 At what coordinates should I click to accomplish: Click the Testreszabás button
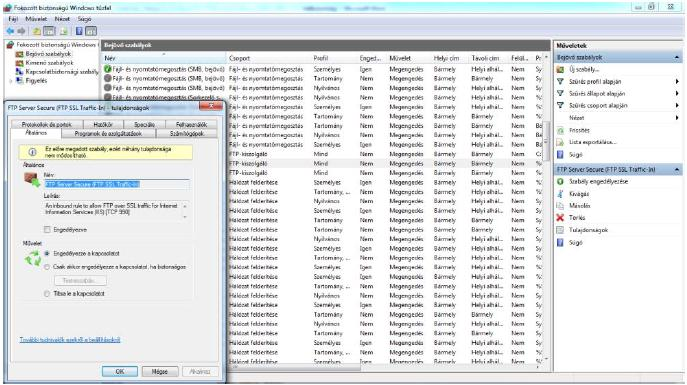tap(80, 280)
